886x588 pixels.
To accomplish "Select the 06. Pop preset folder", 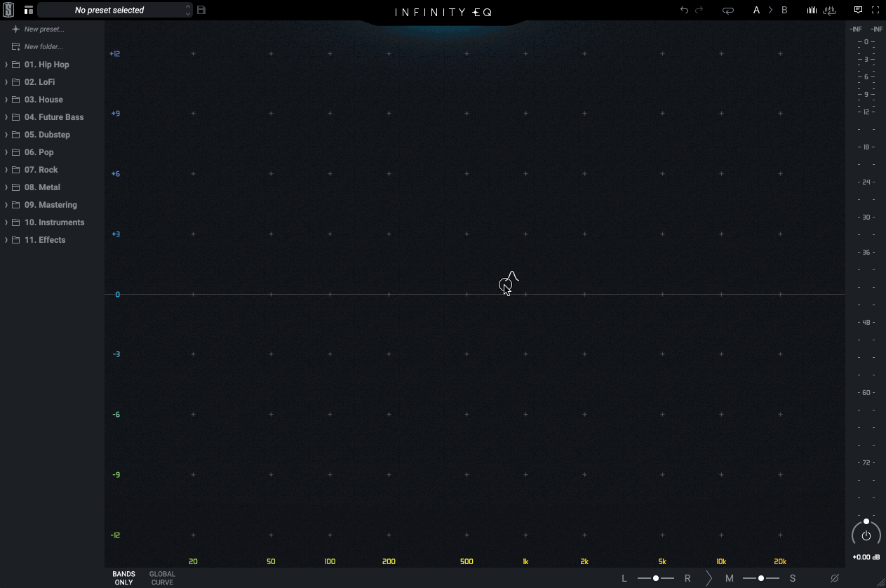I will tap(39, 152).
